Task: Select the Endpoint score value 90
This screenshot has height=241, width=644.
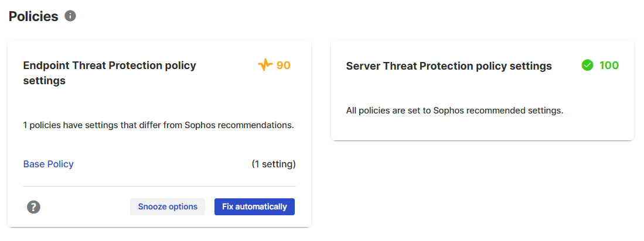Action: [284, 65]
